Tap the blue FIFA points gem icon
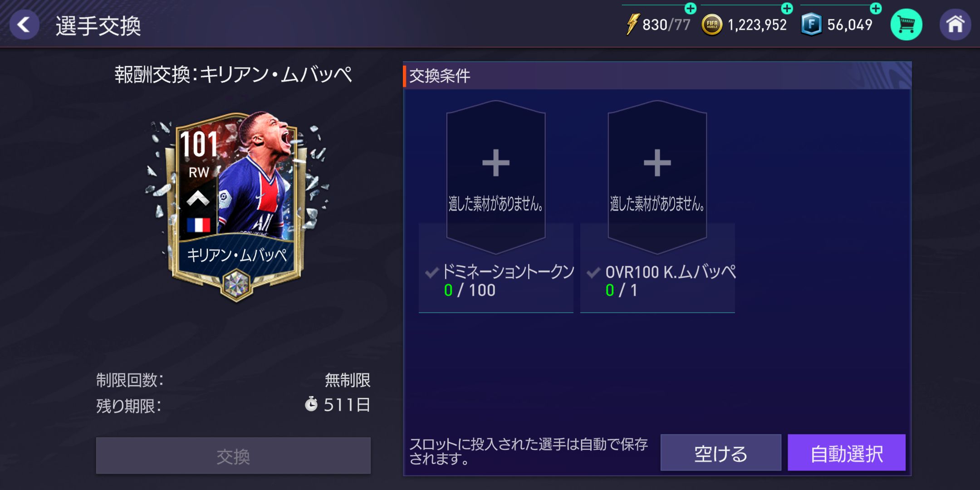Viewport: 980px width, 490px height. tap(811, 24)
